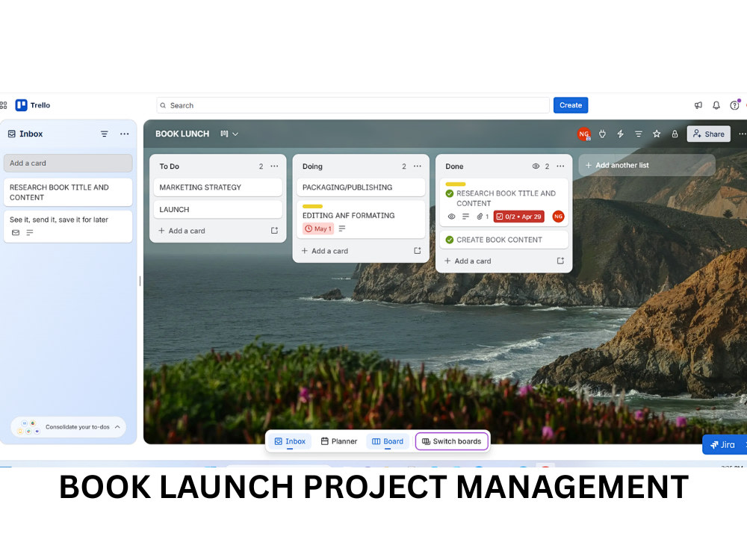Image resolution: width=747 pixels, height=560 pixels.
Task: Click the Create button
Action: click(x=571, y=105)
